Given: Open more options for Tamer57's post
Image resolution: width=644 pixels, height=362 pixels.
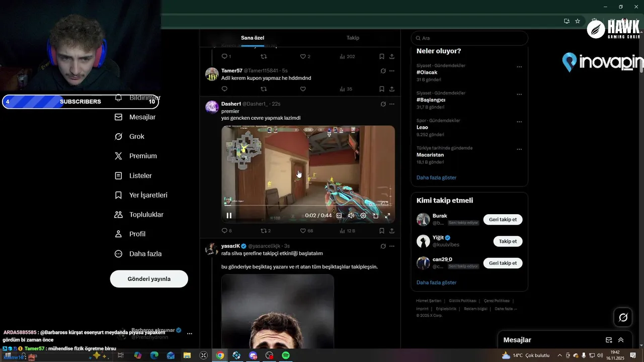Looking at the screenshot, I should pos(392,71).
